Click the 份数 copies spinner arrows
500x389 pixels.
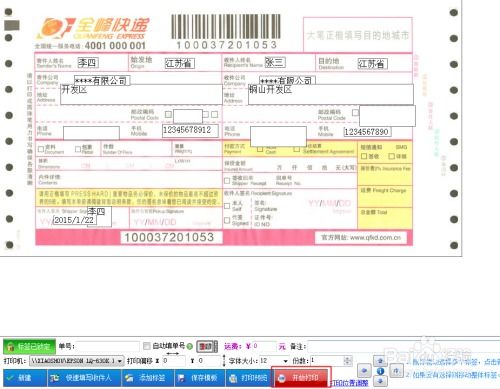[x=347, y=361]
